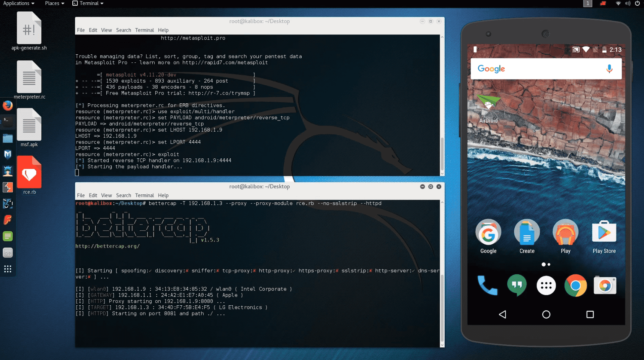
Task: Tap the Android recent apps button
Action: [x=590, y=314]
